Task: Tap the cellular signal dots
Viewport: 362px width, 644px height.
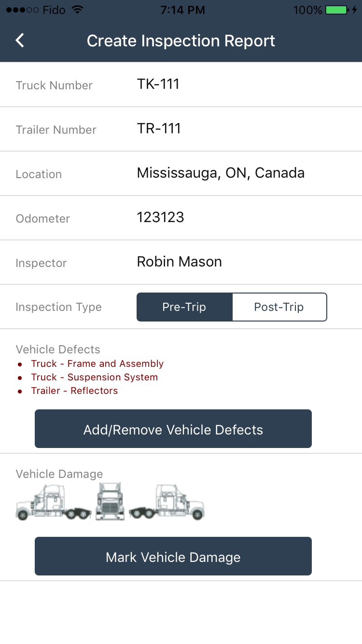Action: pos(22,10)
